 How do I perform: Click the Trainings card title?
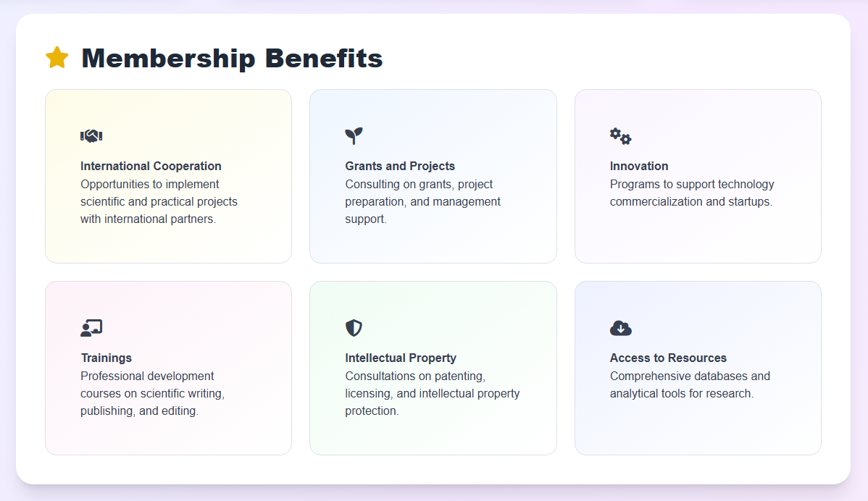click(x=107, y=358)
